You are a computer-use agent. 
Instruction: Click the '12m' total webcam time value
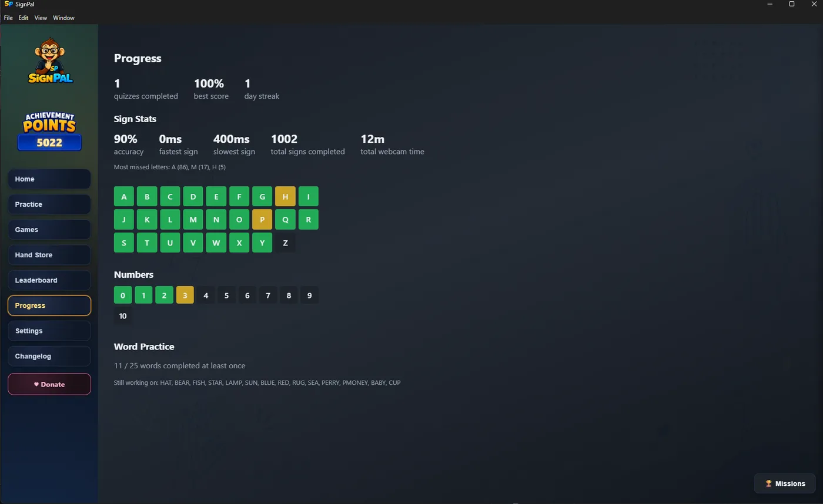coord(373,139)
